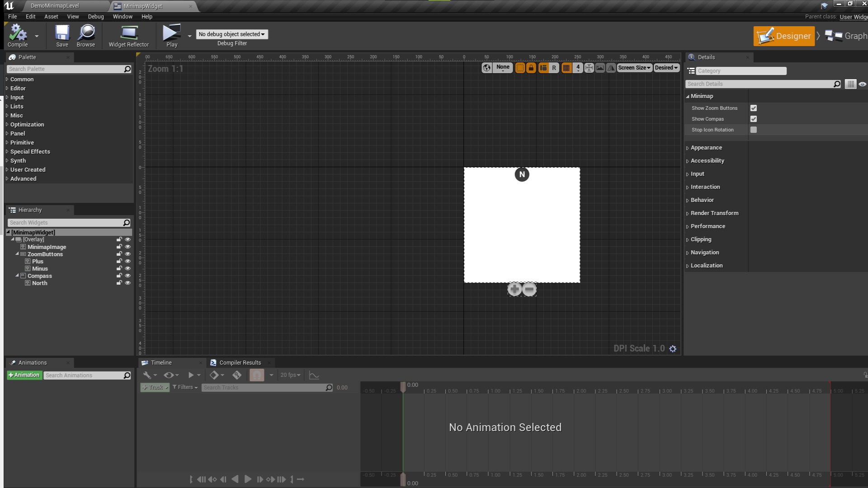The height and width of the screenshot is (488, 868).
Task: Enable Stop Icon Rotation checkbox
Action: click(x=754, y=130)
